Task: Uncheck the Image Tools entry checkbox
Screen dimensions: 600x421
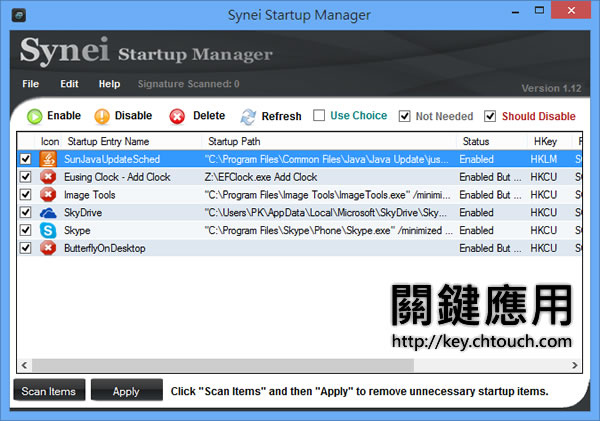Action: point(25,195)
